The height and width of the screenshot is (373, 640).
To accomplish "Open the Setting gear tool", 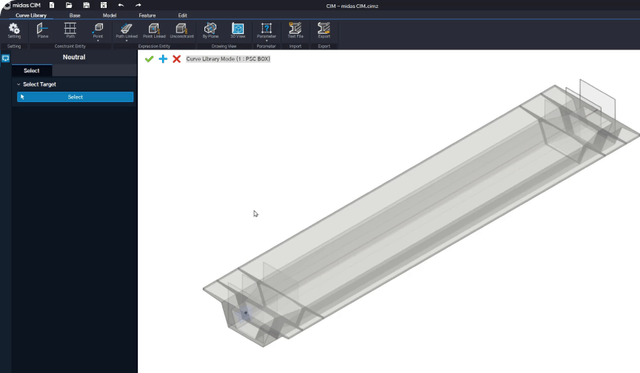I will click(x=14, y=31).
